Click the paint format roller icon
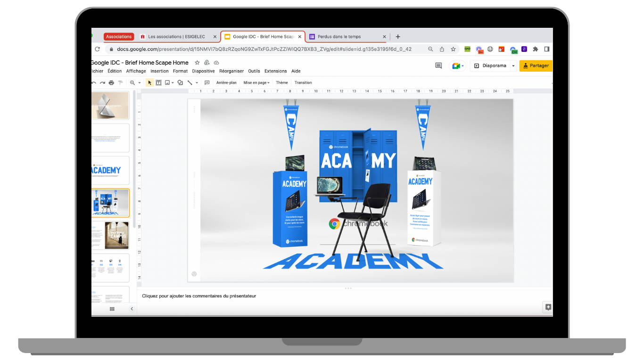Viewport: 644px width, 362px height. coord(120,82)
